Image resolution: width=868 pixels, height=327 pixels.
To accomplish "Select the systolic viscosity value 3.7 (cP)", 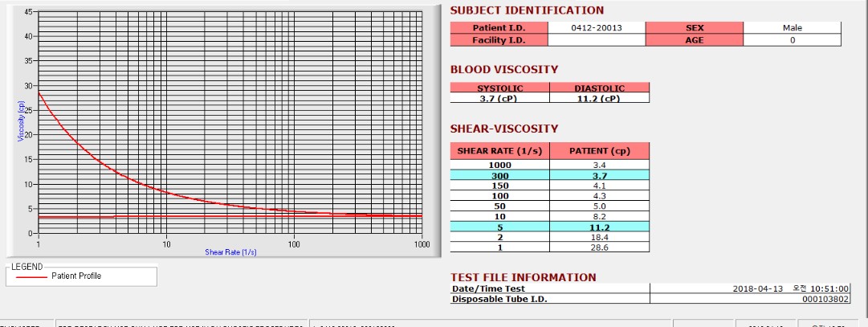I will 500,98.
